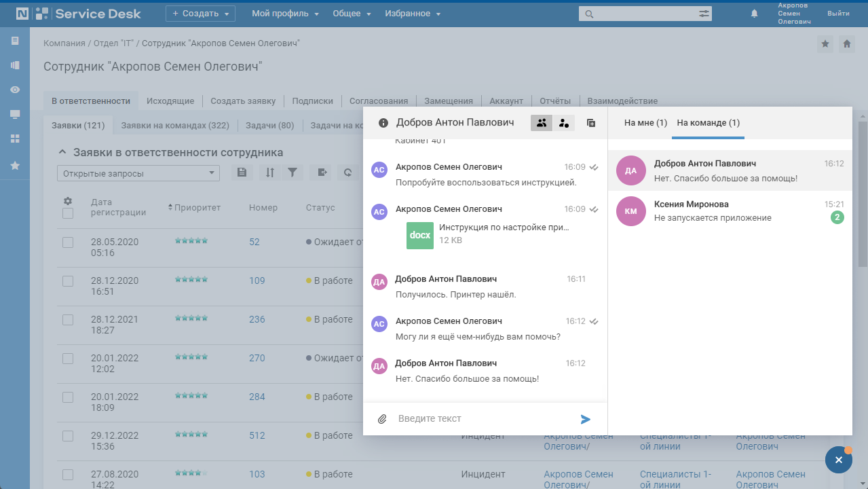Select the single person status icon
The image size is (868, 489).
[x=564, y=123]
